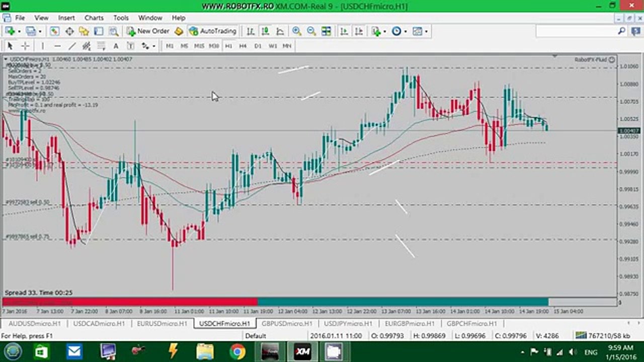Viewport: 644px width, 362px height.
Task: Open the Charts menu
Action: point(94,18)
